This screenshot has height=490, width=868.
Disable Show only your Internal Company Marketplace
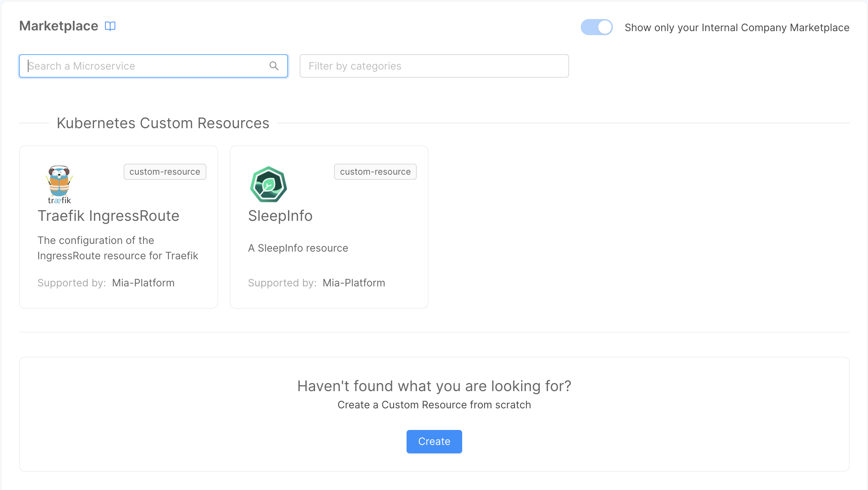(596, 27)
